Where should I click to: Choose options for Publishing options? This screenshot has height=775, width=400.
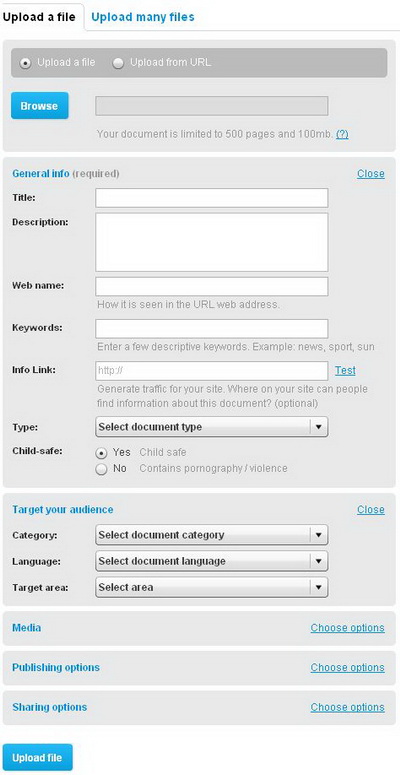tap(348, 667)
